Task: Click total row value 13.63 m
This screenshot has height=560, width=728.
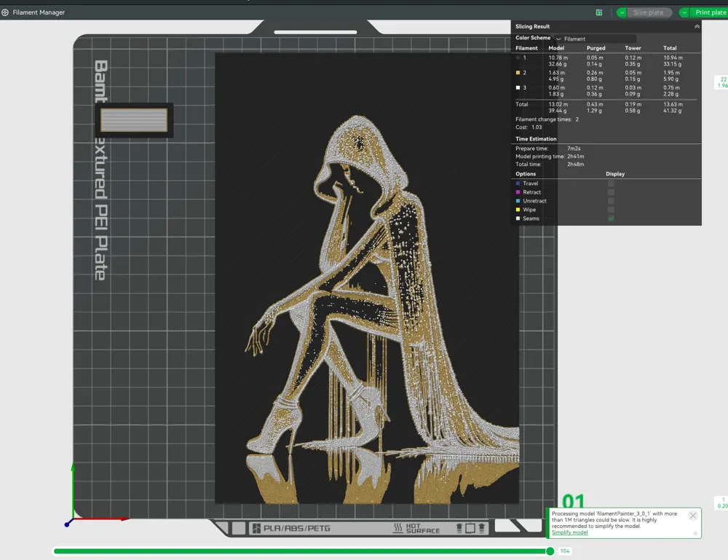Action: tap(673, 104)
